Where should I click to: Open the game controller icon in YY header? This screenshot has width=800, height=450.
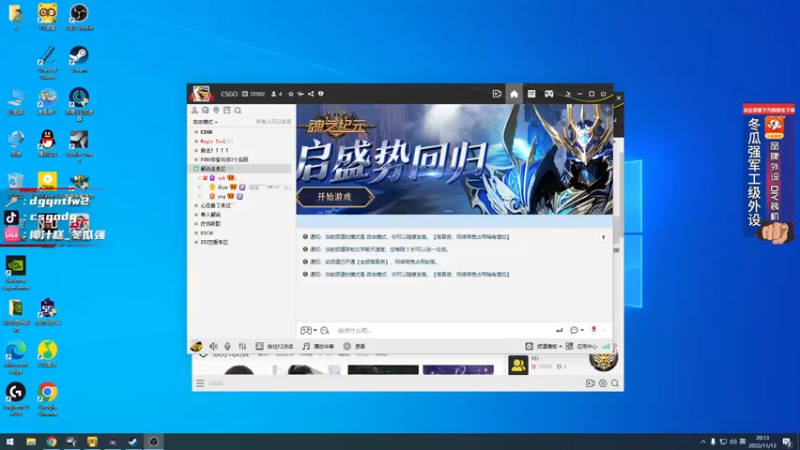pyautogui.click(x=548, y=94)
